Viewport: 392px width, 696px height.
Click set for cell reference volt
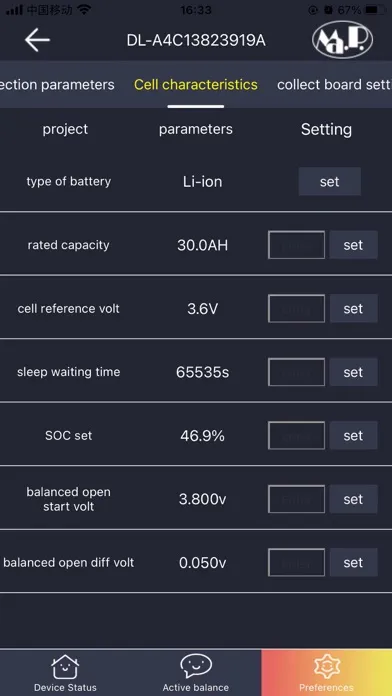tap(353, 308)
